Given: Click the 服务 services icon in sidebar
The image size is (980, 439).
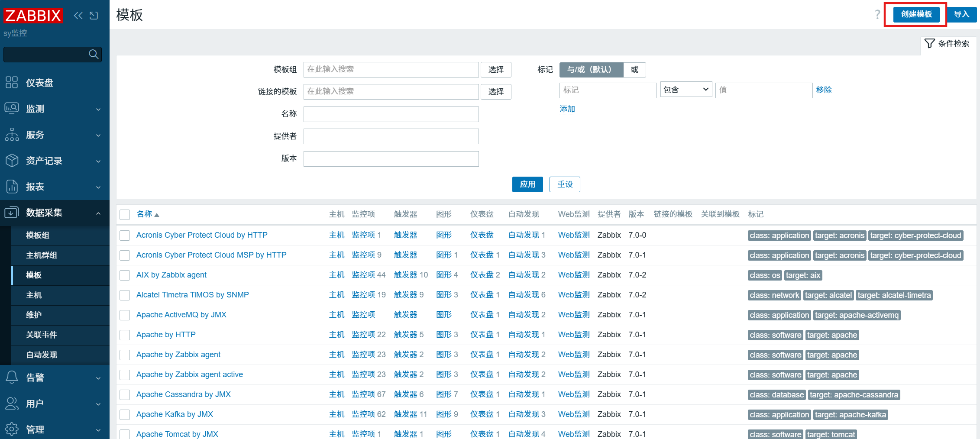Looking at the screenshot, I should (12, 134).
